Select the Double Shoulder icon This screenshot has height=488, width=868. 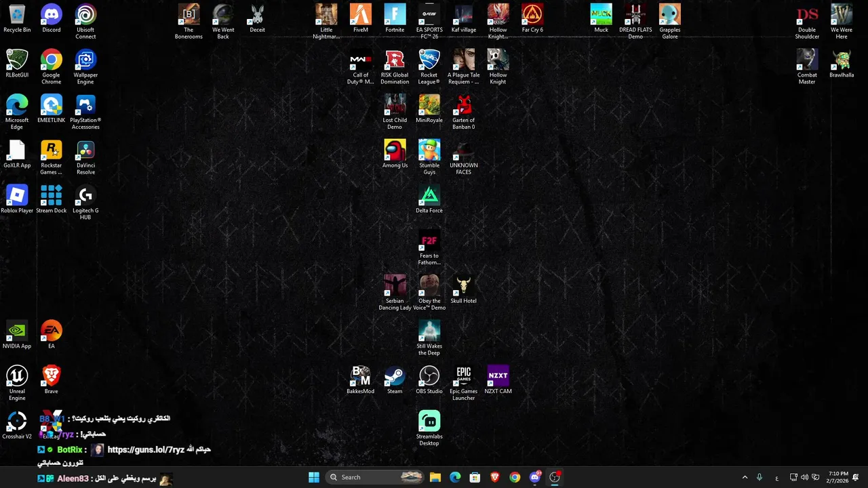point(807,22)
